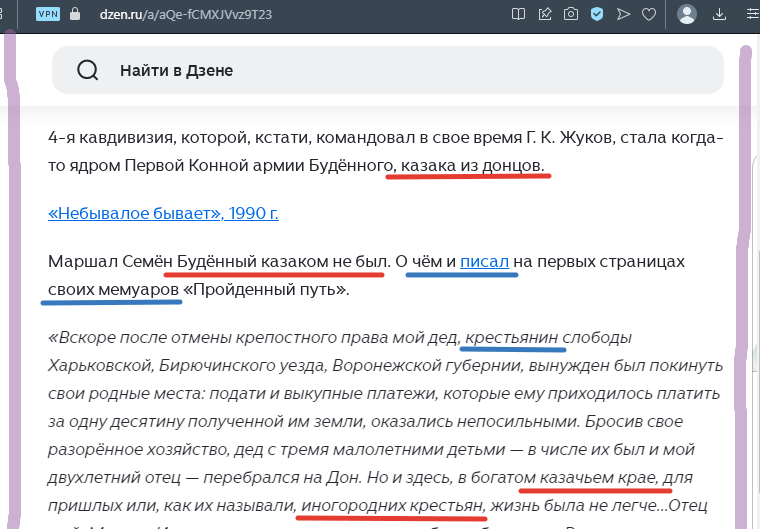Follow the "писал" hyperlink
This screenshot has height=529, width=760.
click(x=484, y=261)
